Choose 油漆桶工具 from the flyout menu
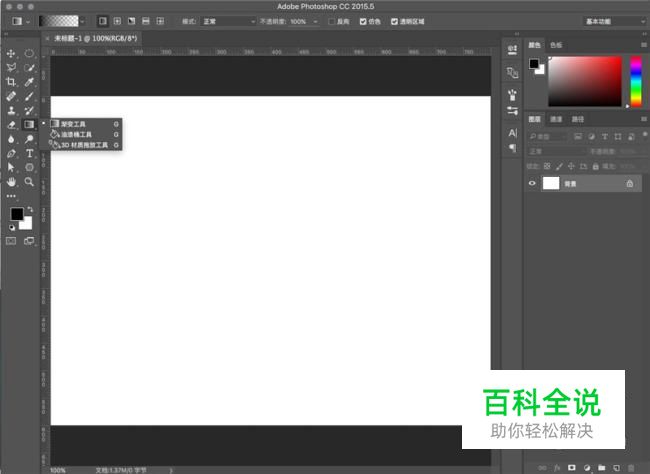Screen dimensions: 650x474 click(80, 134)
